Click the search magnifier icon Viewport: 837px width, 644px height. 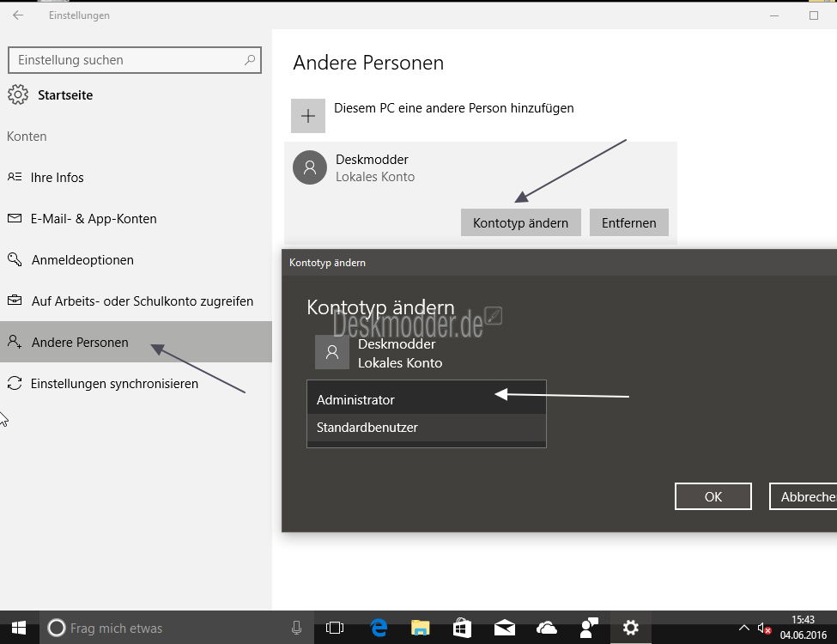tap(249, 60)
